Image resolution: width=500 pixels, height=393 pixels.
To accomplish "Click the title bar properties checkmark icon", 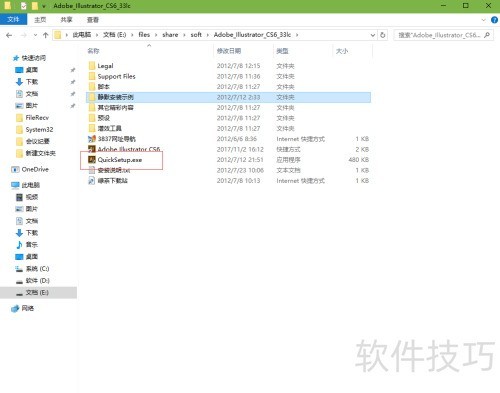I will point(23,6).
